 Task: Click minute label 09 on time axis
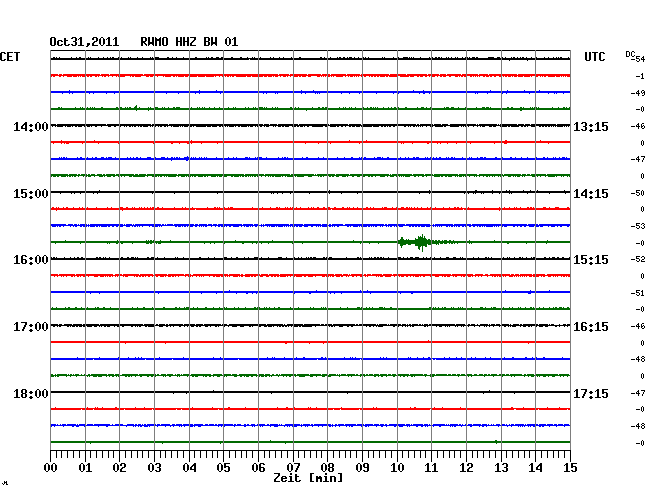[x=362, y=468]
